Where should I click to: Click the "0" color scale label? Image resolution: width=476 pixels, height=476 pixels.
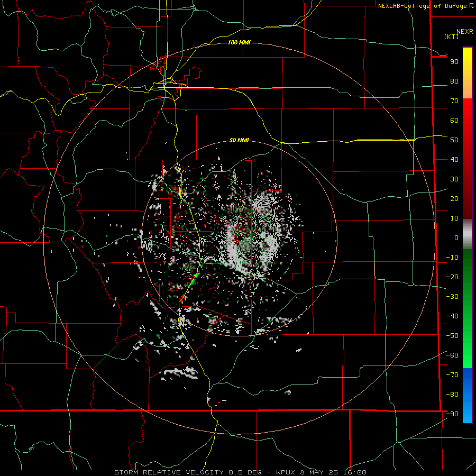456,238
